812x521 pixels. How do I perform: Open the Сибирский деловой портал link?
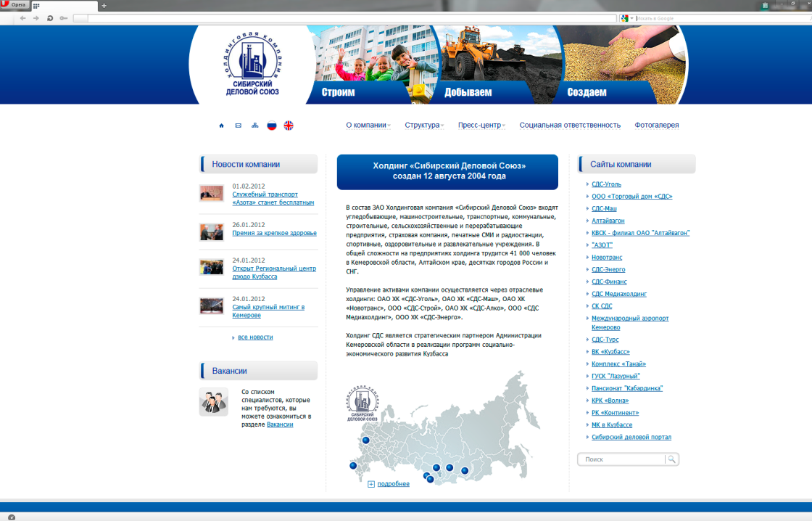[631, 437]
